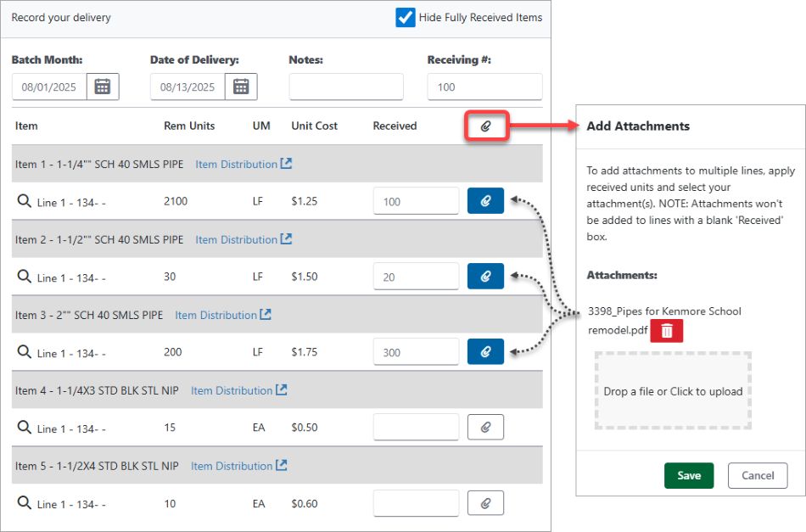The width and height of the screenshot is (806, 532).
Task: Open the Batch Month calendar picker
Action: pos(103,87)
